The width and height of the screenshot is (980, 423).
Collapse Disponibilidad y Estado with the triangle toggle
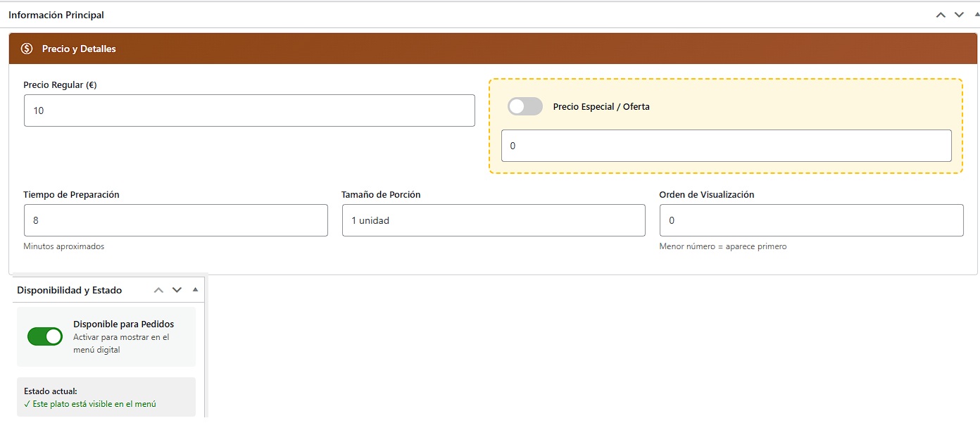195,290
